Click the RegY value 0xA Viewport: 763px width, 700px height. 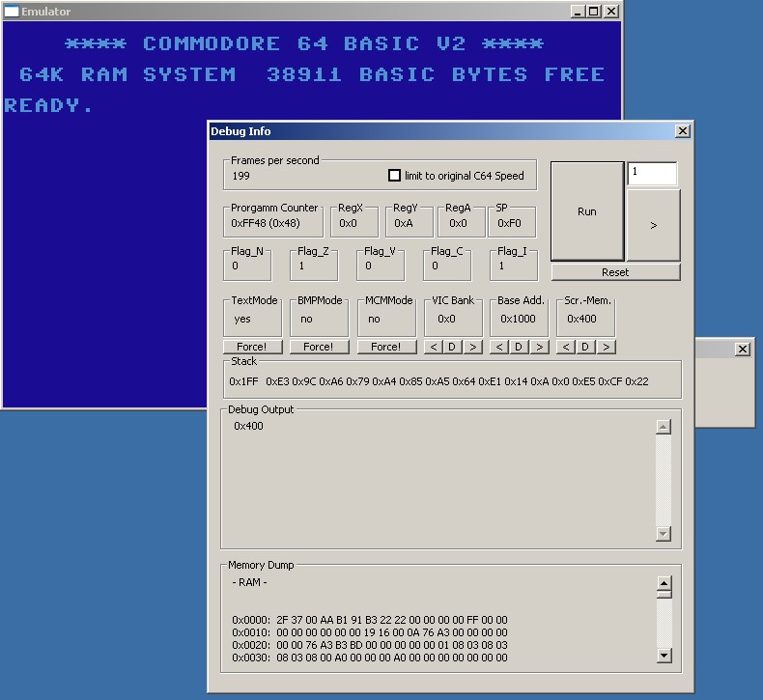[x=404, y=223]
